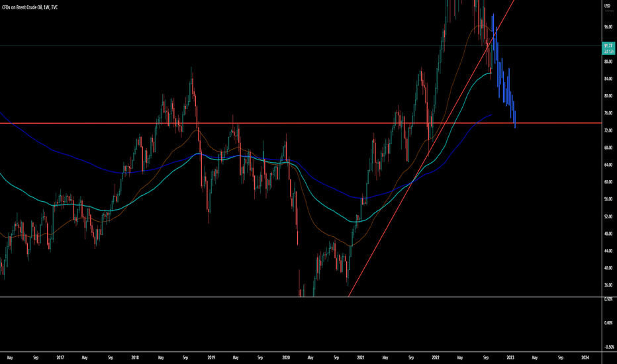The height and width of the screenshot is (364, 617).
Task: Open the USD currency selector on the price axis
Action: (x=608, y=5)
